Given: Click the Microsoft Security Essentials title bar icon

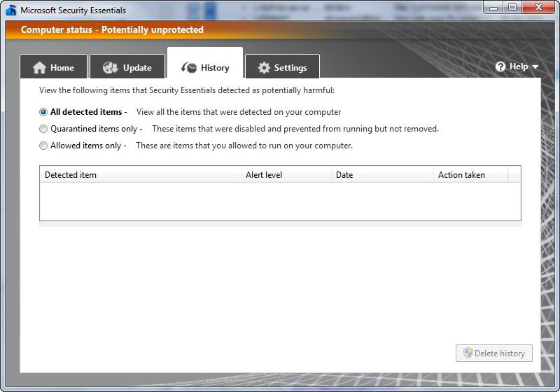Looking at the screenshot, I should 11,10.
